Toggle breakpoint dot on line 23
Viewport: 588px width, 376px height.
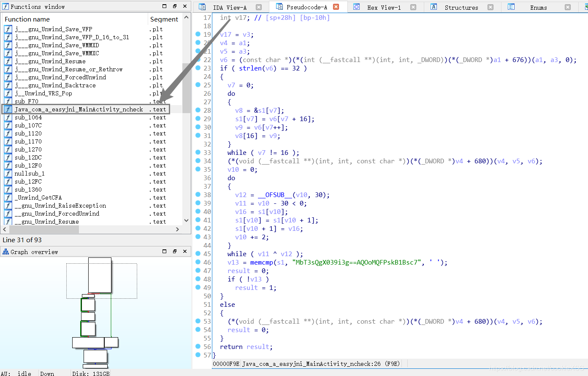198,68
